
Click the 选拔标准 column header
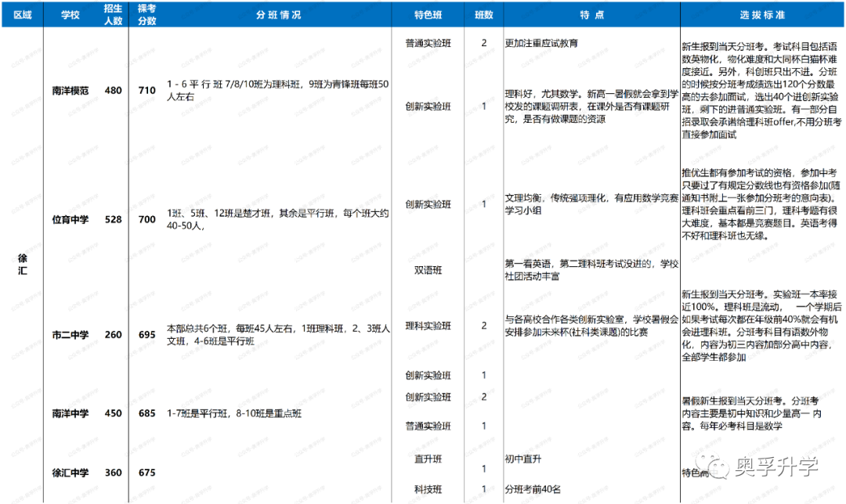[762, 15]
